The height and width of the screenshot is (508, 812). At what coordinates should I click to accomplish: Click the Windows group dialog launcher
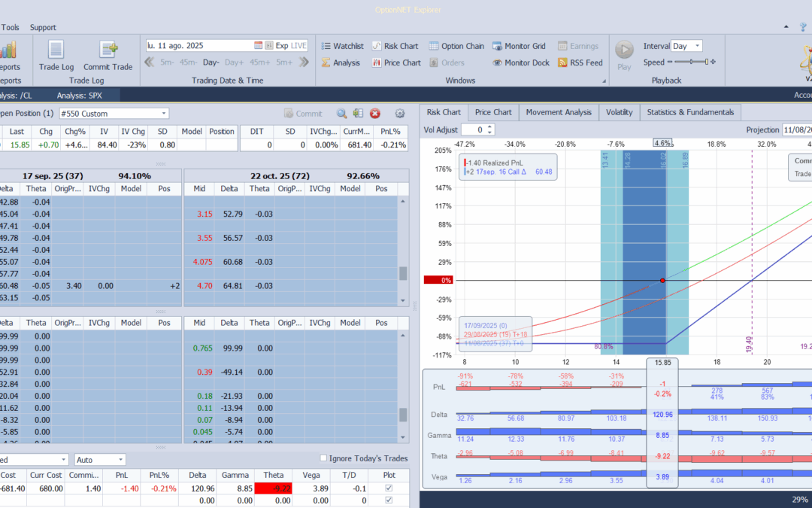click(603, 81)
